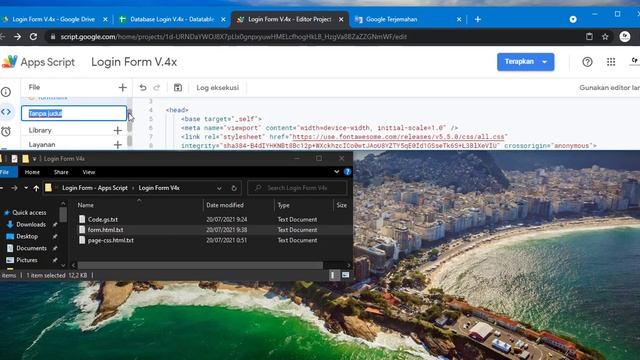
Task: Open Pictures in navigation pane
Action: 27,260
